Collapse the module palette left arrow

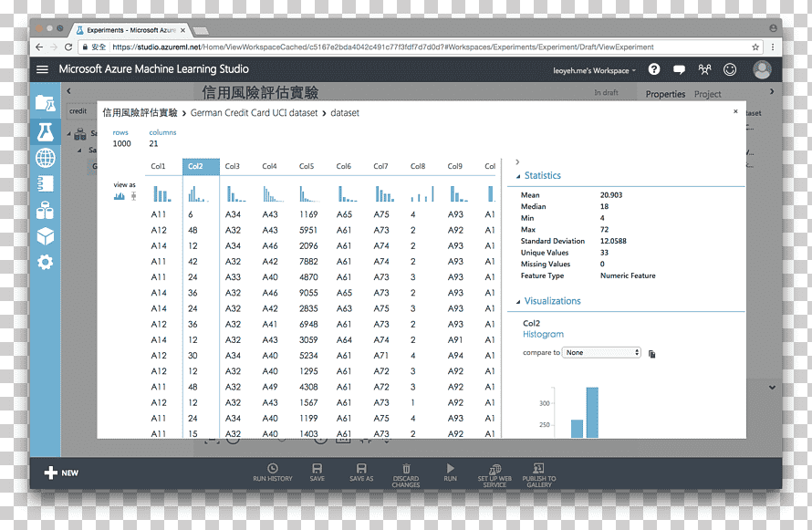click(x=68, y=91)
